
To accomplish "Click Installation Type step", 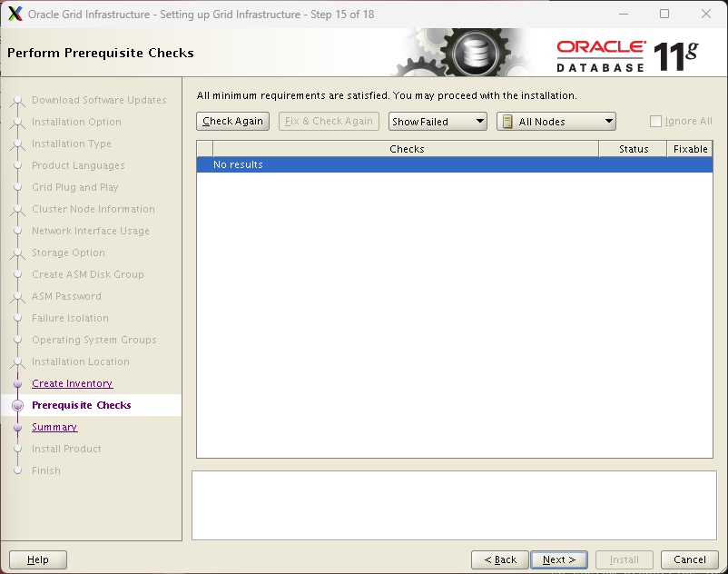I will pos(72,144).
